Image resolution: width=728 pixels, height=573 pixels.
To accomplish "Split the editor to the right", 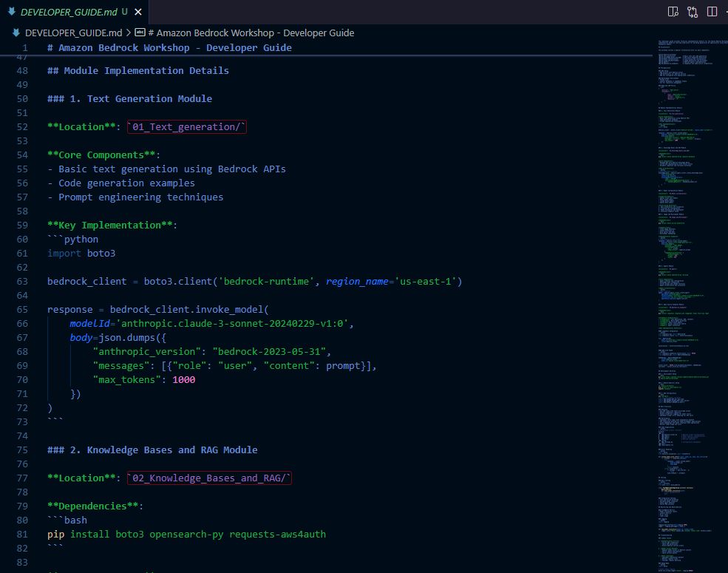I will point(712,12).
